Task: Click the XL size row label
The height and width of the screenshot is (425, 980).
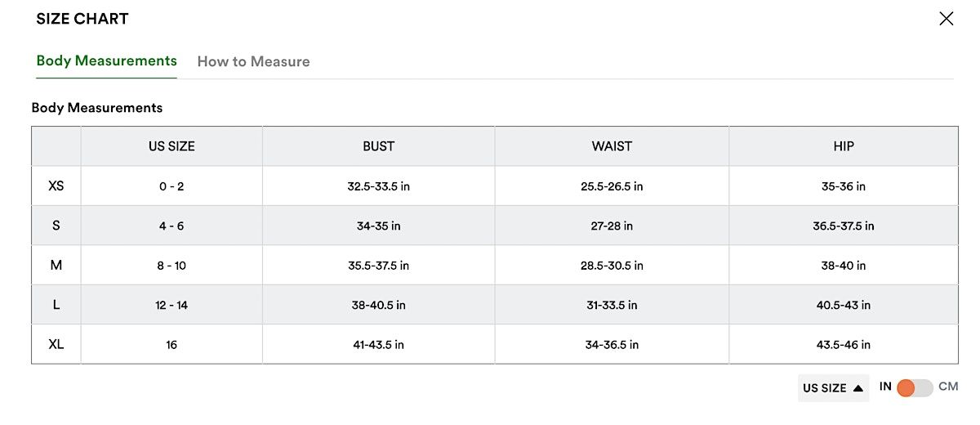Action: click(56, 344)
